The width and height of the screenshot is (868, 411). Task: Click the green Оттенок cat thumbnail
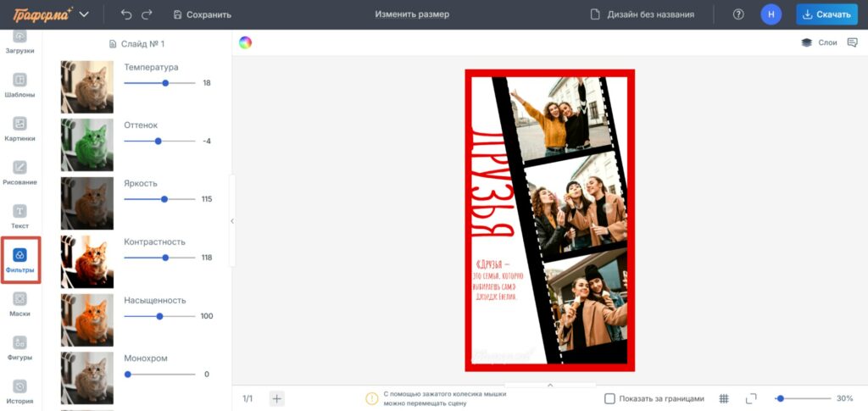coord(87,145)
